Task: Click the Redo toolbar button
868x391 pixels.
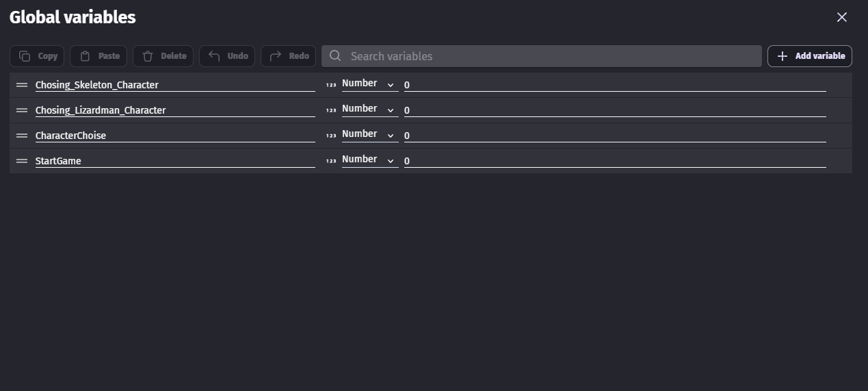Action: point(289,56)
